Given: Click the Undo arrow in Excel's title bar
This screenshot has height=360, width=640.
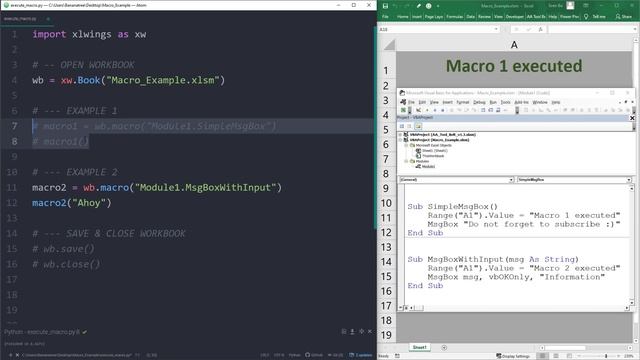Looking at the screenshot, I should 396,6.
